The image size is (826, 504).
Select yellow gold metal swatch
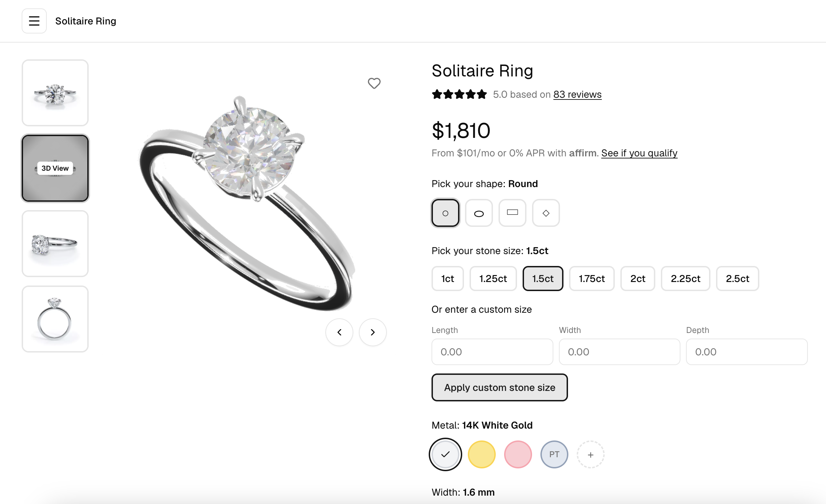click(x=481, y=454)
